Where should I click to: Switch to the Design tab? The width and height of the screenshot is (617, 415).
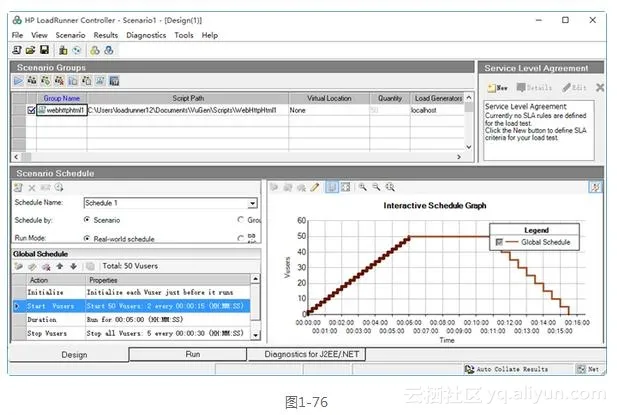pyautogui.click(x=69, y=355)
